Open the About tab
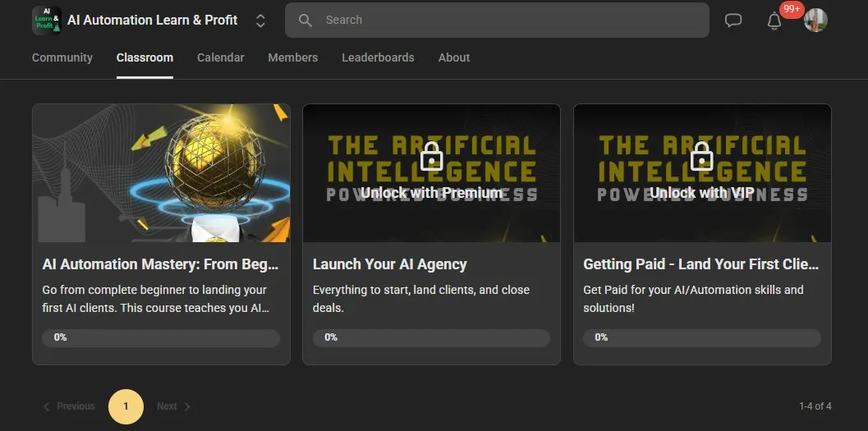Image resolution: width=868 pixels, height=431 pixels. pos(454,57)
